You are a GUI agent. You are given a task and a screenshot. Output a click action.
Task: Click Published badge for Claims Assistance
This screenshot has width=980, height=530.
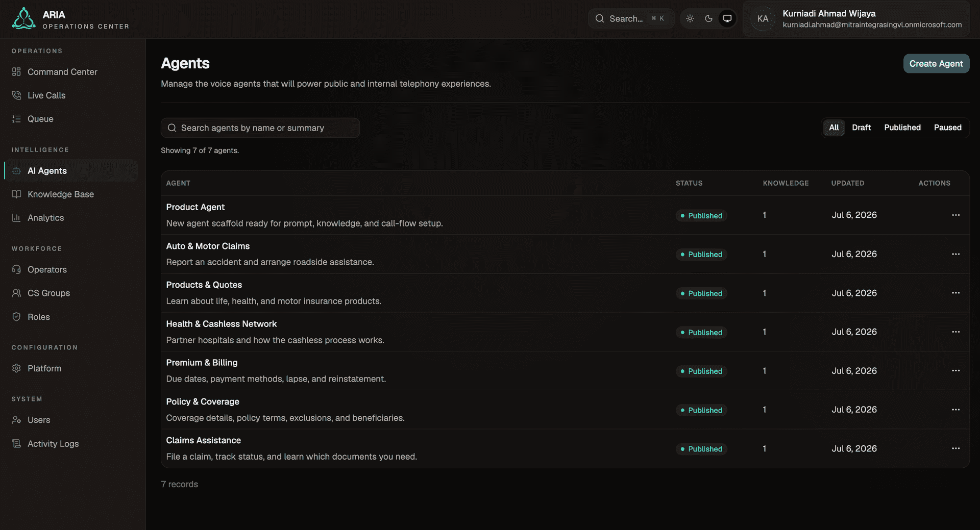[701, 449]
